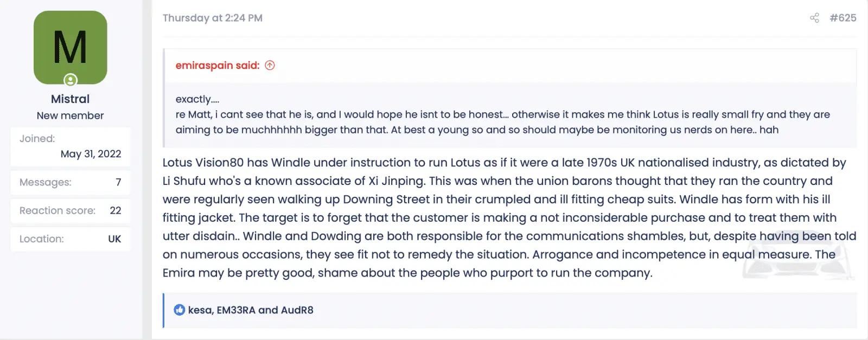Open the #625 post permalink
This screenshot has height=340, width=868.
point(843,18)
